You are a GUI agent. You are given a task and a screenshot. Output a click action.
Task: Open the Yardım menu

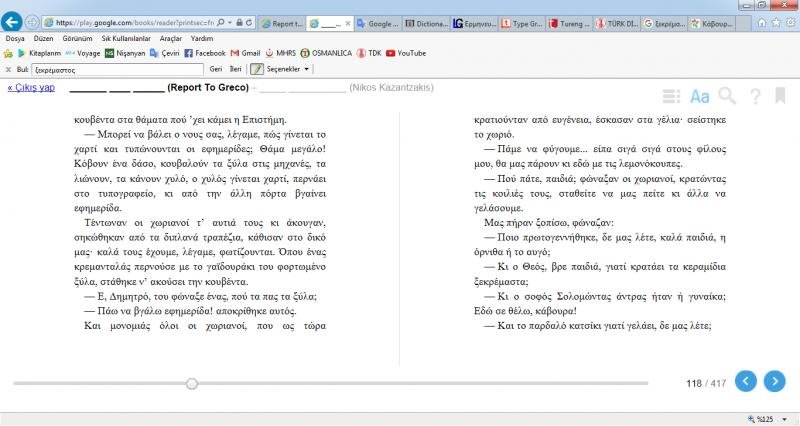pos(202,38)
